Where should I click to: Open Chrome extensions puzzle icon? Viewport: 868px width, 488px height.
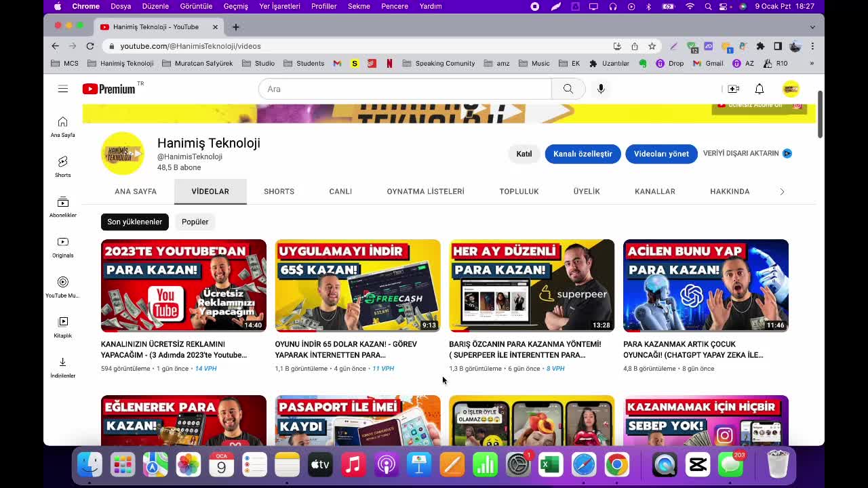click(760, 46)
